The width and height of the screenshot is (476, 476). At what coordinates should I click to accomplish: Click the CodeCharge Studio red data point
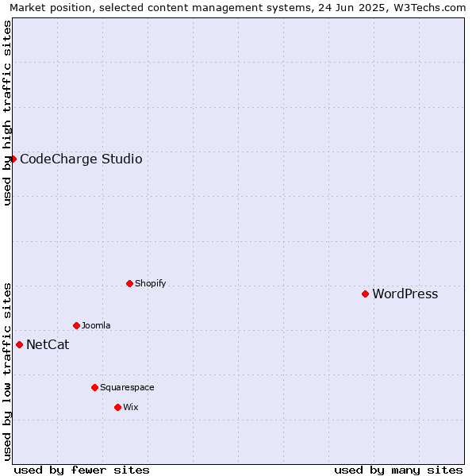click(13, 159)
